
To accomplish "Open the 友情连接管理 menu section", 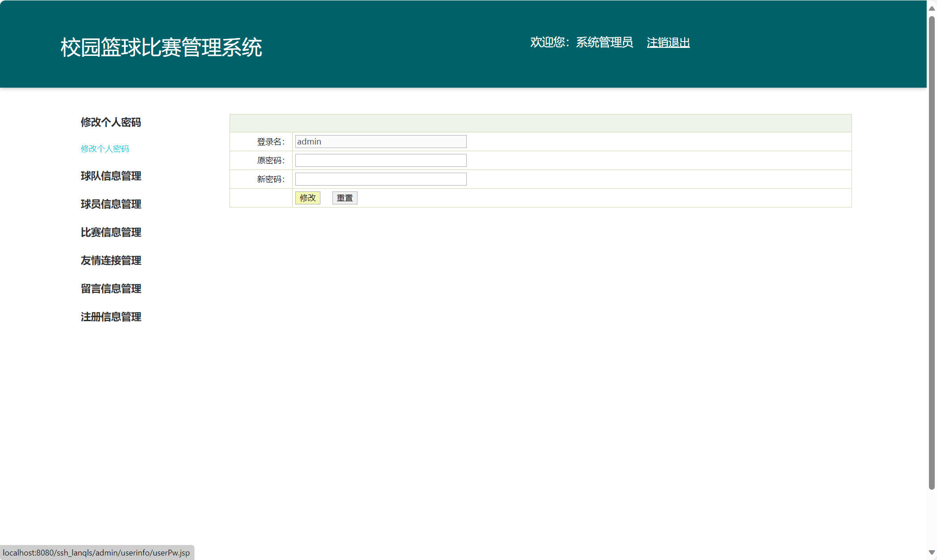I will click(110, 260).
